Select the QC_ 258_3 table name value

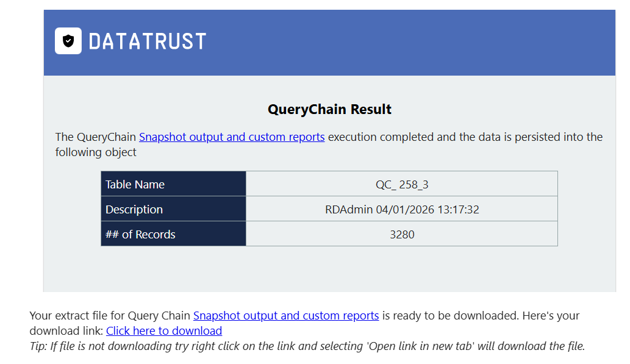(x=402, y=184)
